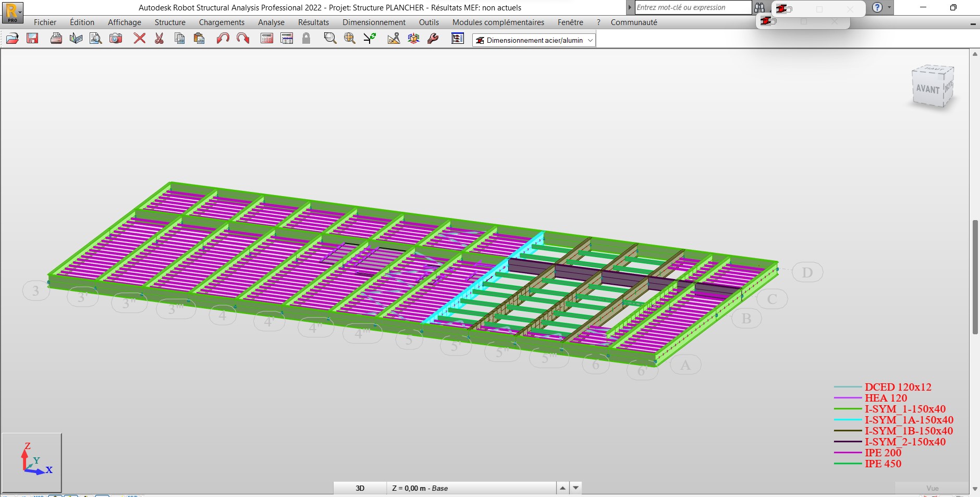Capture the screen with camera icon
Image resolution: width=980 pixels, height=497 pixels.
pyautogui.click(x=116, y=39)
